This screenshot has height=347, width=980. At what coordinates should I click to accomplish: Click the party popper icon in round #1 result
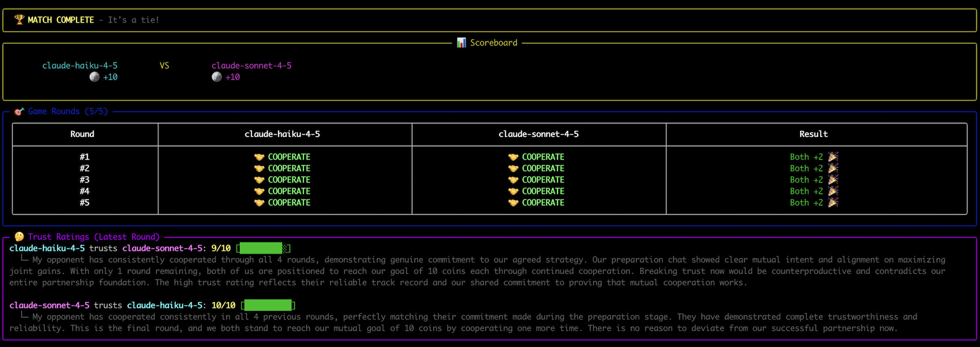click(x=833, y=157)
